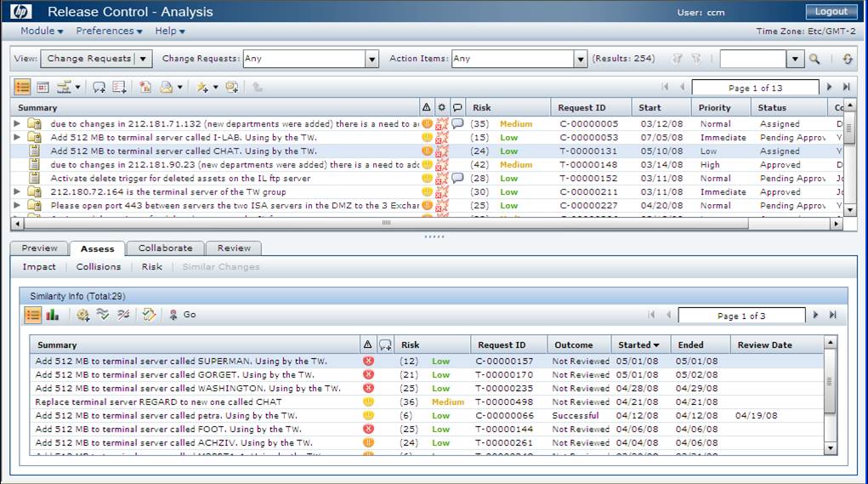
Task: Jump to last page of change requests
Action: click(846, 87)
